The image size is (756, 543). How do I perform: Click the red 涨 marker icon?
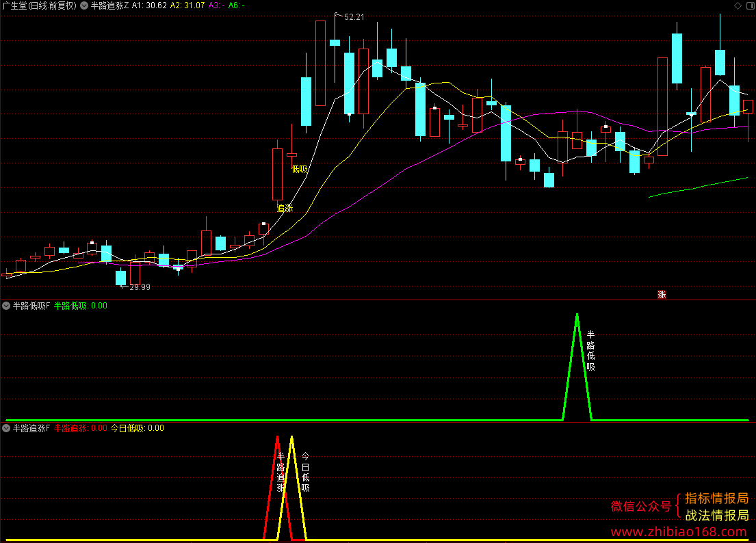662,294
